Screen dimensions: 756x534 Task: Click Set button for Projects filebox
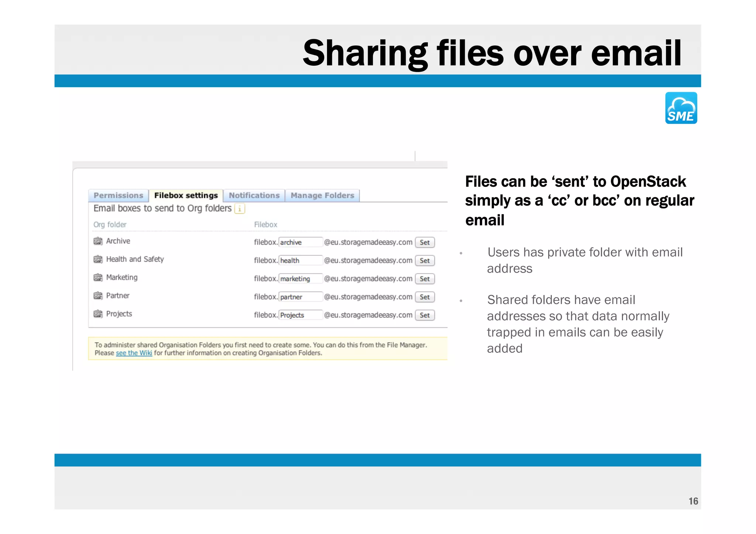point(425,315)
